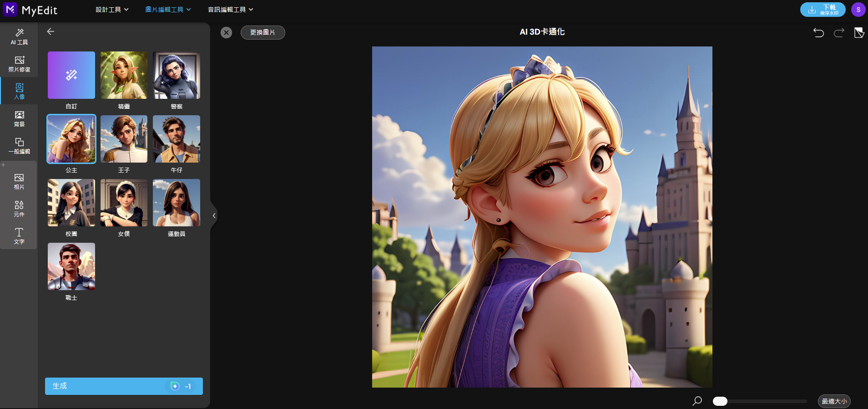The height and width of the screenshot is (409, 868).
Task: Open the AI 工具 sidebar panel
Action: pyautogui.click(x=19, y=36)
